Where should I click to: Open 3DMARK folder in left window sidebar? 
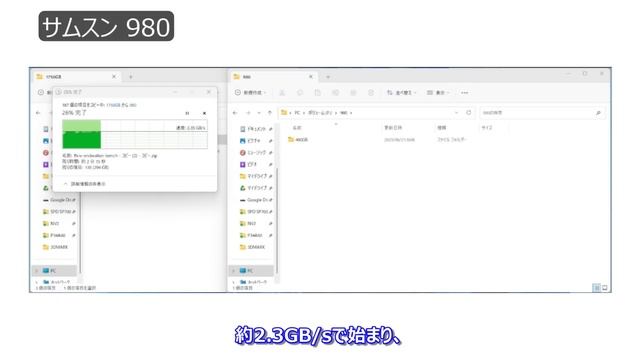pos(56,247)
